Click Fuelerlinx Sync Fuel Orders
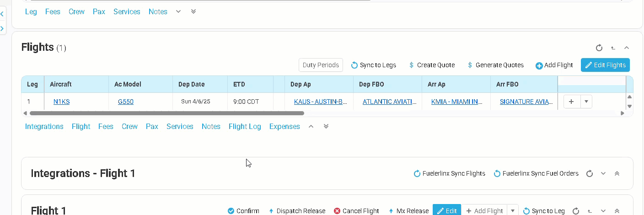The height and width of the screenshot is (215, 644). (x=536, y=173)
